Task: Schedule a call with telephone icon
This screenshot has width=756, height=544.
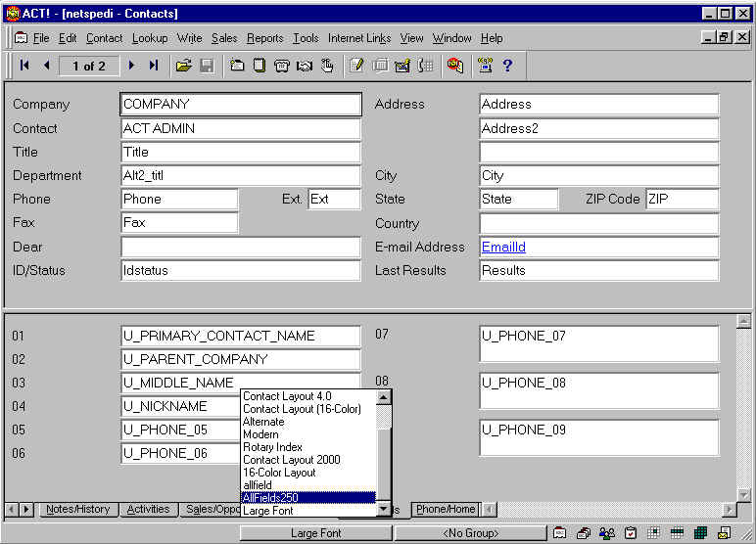Action: point(282,65)
